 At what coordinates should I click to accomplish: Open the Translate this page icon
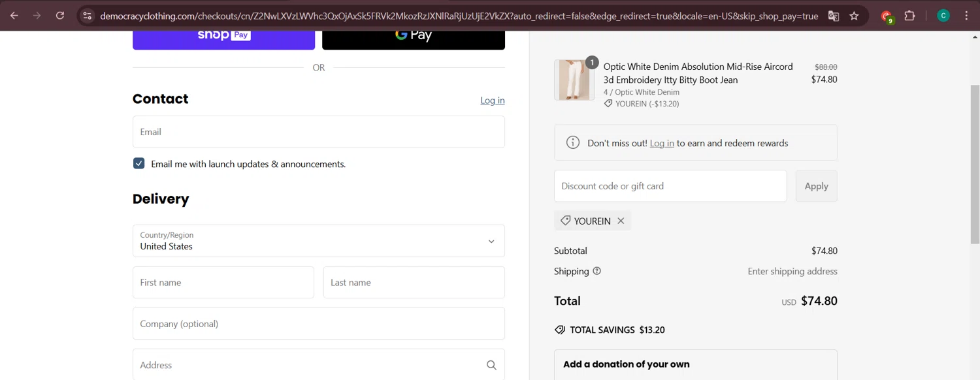[x=834, y=16]
